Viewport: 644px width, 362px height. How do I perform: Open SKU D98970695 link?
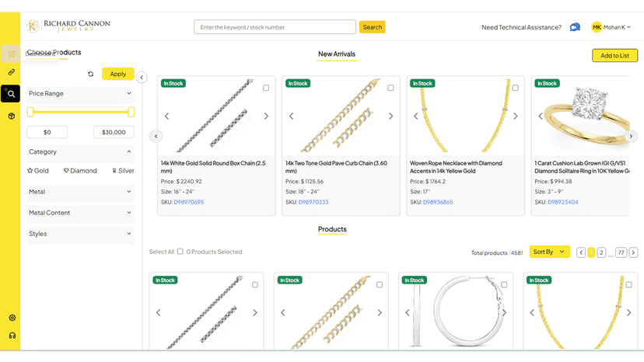click(188, 202)
